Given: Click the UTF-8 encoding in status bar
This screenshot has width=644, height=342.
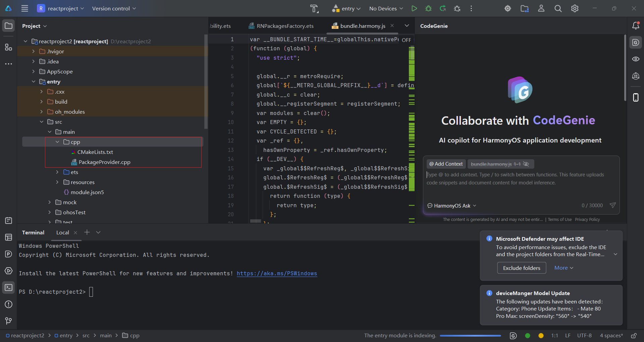Looking at the screenshot, I should pyautogui.click(x=584, y=336).
